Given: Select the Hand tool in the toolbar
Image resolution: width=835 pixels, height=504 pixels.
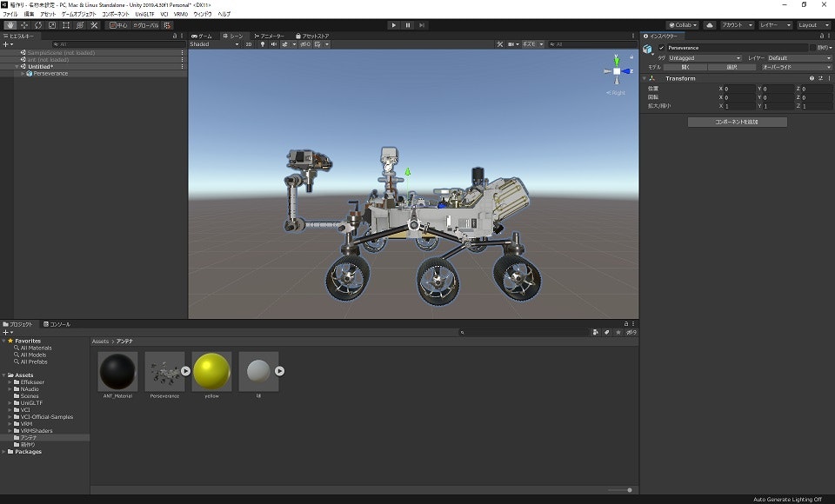Looking at the screenshot, I should coord(10,25).
